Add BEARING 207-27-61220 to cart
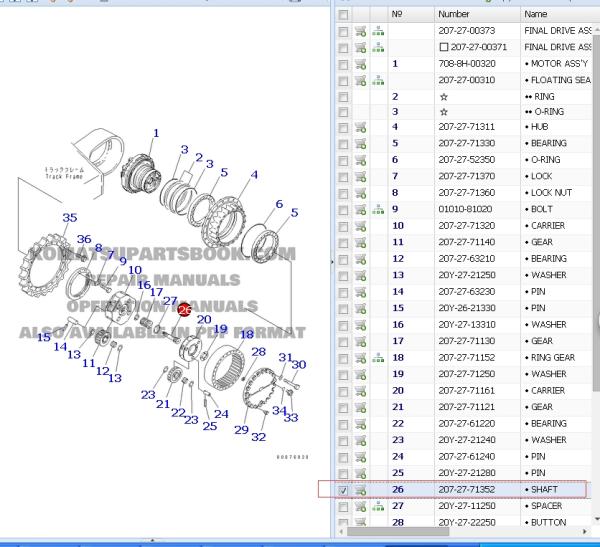 coord(360,424)
